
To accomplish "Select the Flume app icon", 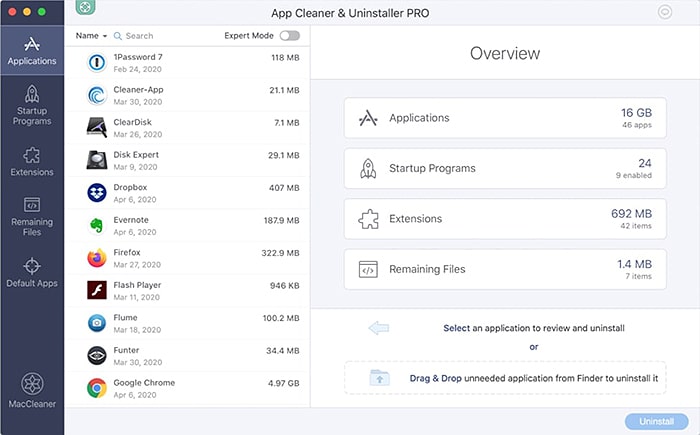I will pyautogui.click(x=97, y=323).
